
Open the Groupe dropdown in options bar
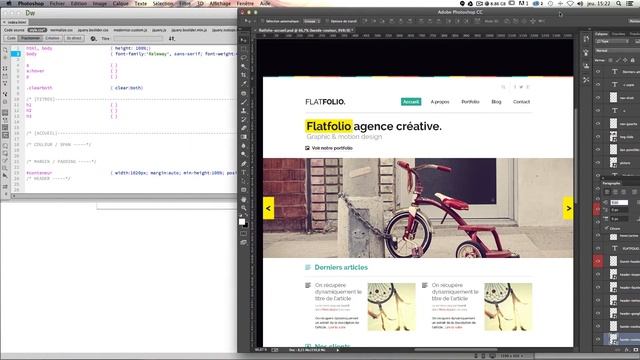312,21
